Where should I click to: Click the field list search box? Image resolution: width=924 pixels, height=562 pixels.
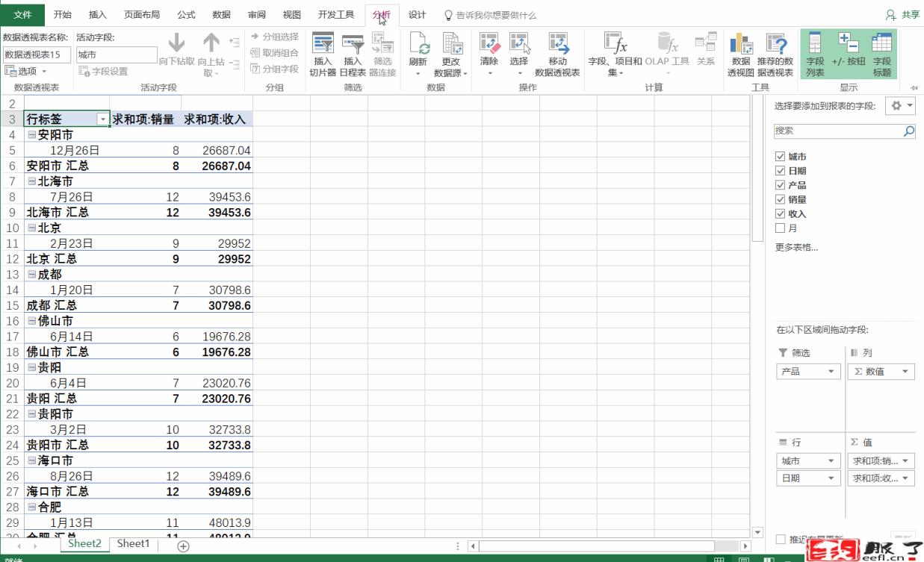(x=837, y=131)
